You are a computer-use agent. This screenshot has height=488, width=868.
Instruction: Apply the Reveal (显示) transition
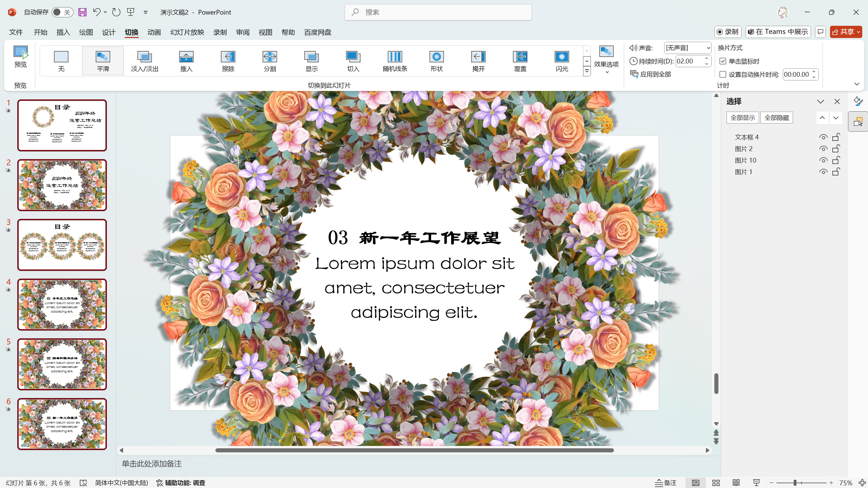click(311, 61)
